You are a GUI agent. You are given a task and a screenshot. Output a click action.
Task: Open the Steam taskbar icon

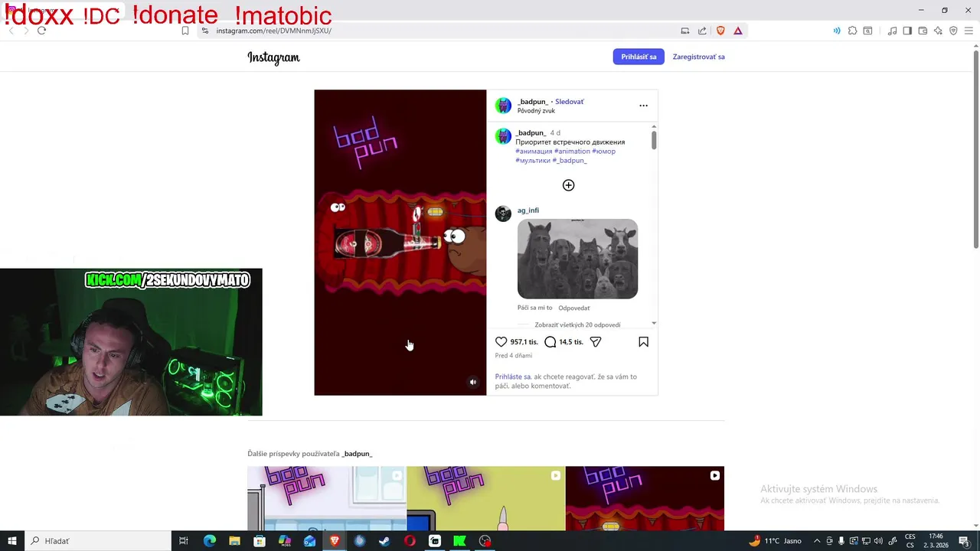[384, 541]
